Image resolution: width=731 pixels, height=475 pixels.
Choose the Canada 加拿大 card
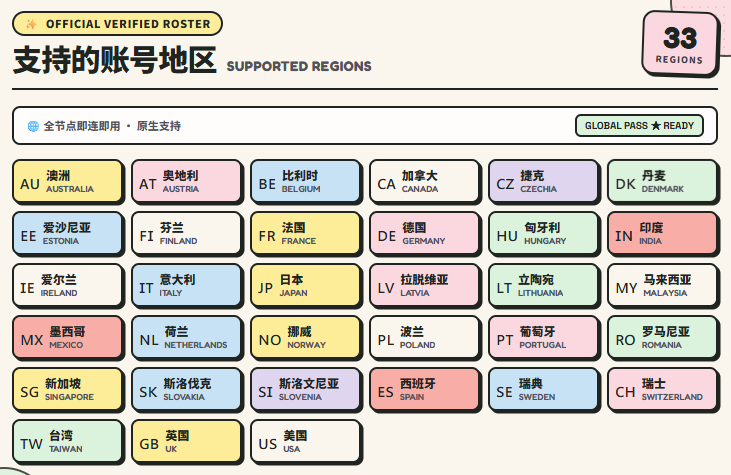point(424,181)
